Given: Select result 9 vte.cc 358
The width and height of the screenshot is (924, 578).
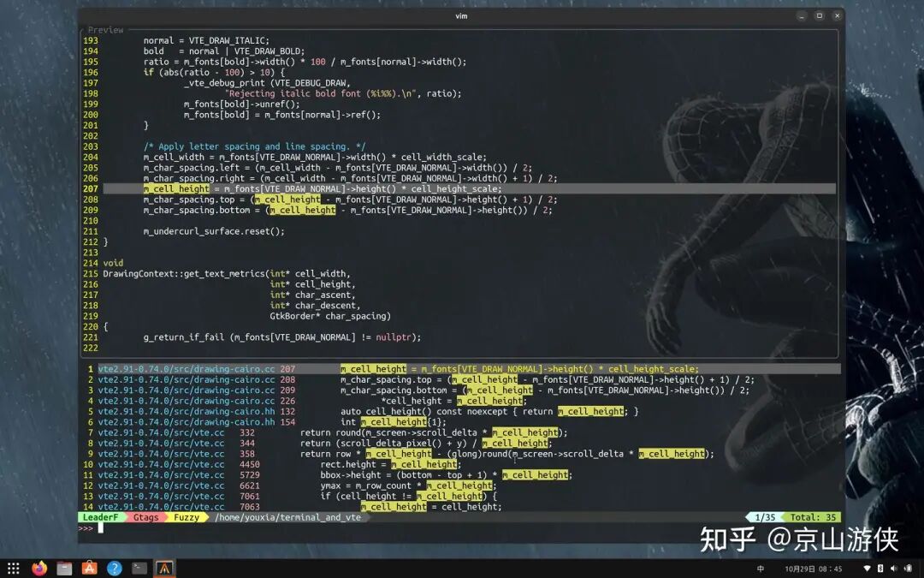Looking at the screenshot, I should 459,454.
